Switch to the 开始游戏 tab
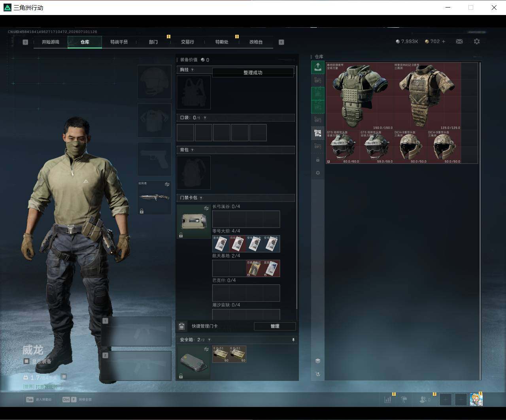Viewport: 506px width, 420px height. (51, 42)
